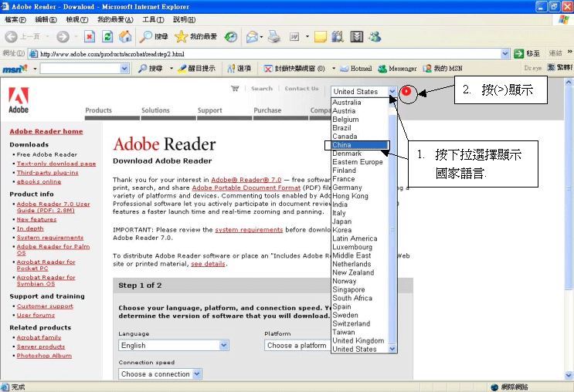
Task: Print the page using the printer icon
Action: pyautogui.click(x=274, y=36)
